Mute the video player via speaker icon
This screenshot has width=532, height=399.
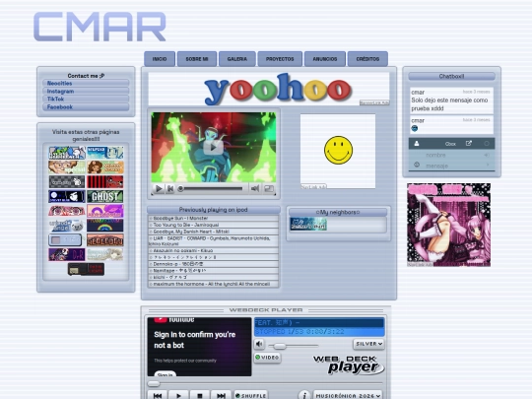pos(255,188)
